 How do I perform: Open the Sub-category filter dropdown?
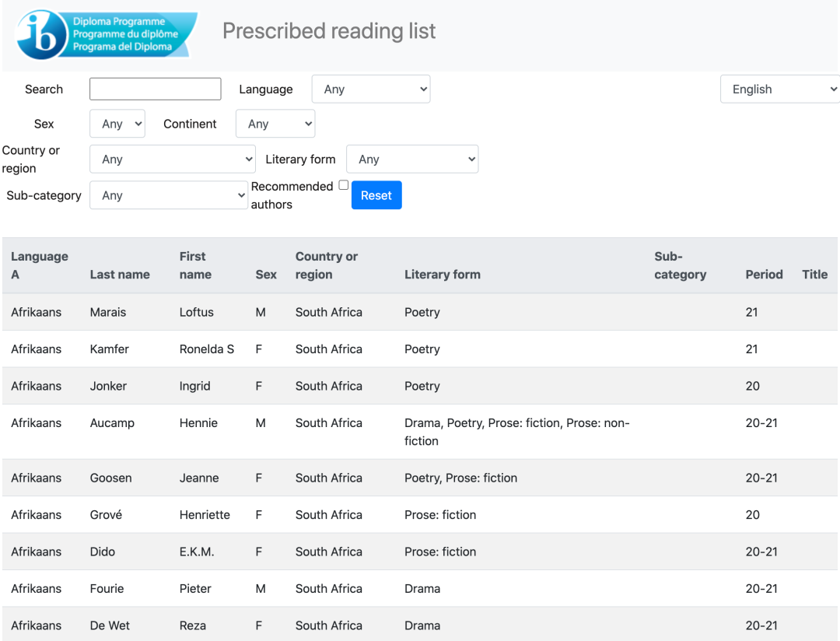[169, 195]
